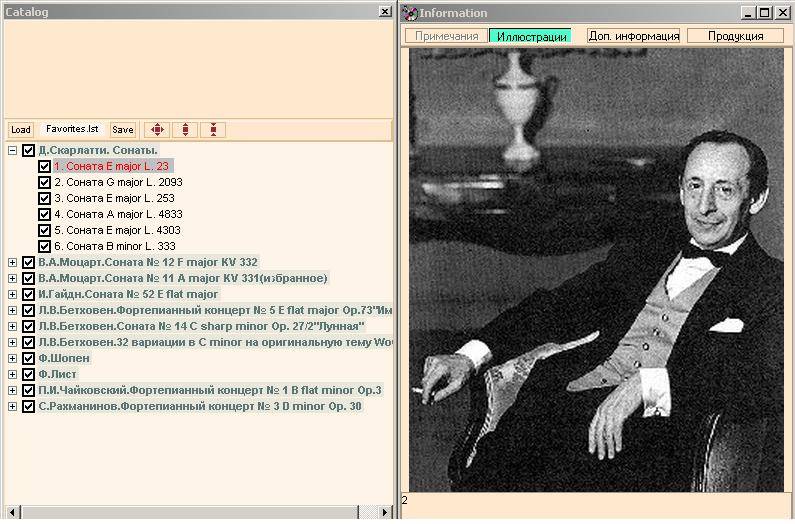795x524 pixels.
Task: Click the four-direction arrows toolbar icon
Action: coord(157,130)
